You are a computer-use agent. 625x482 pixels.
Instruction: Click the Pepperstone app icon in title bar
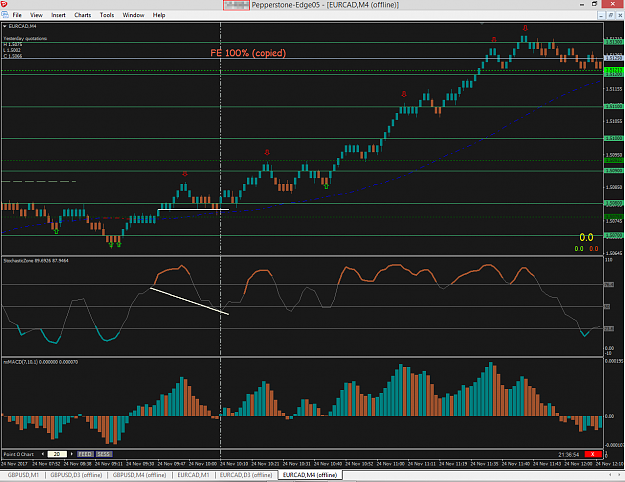pos(4,4)
